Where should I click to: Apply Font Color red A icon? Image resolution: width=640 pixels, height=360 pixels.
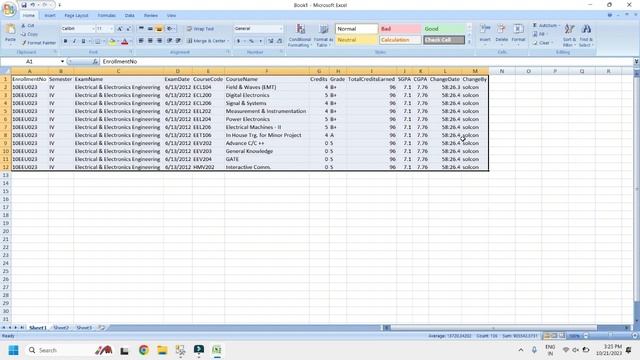[x=124, y=41]
